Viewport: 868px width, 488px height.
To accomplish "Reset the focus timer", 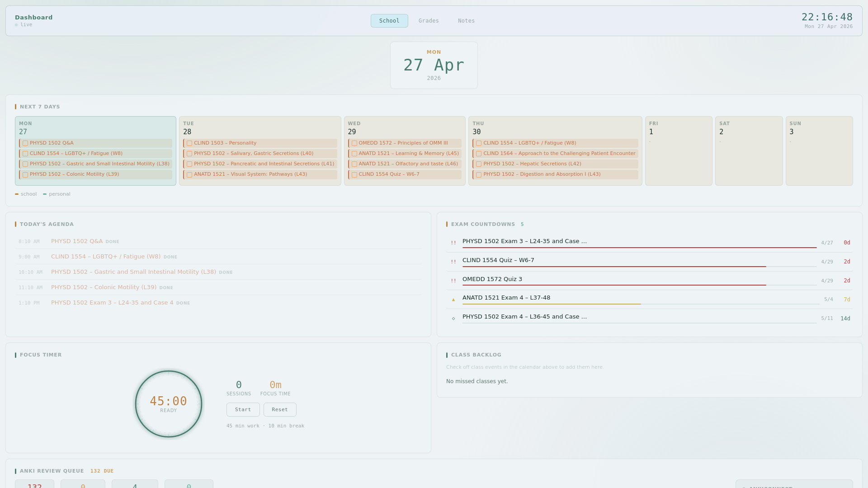I will point(280,409).
